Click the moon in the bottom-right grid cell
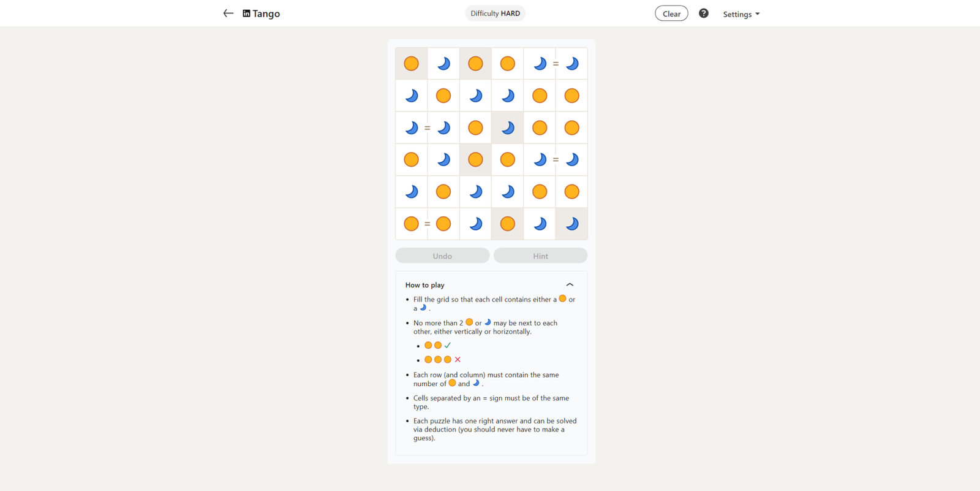The width and height of the screenshot is (980, 491). 571,224
